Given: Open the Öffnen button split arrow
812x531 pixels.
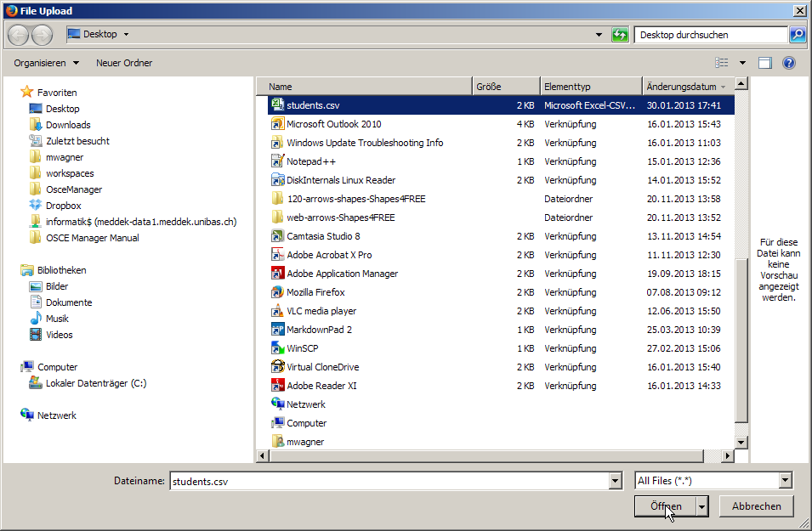Looking at the screenshot, I should tap(701, 506).
